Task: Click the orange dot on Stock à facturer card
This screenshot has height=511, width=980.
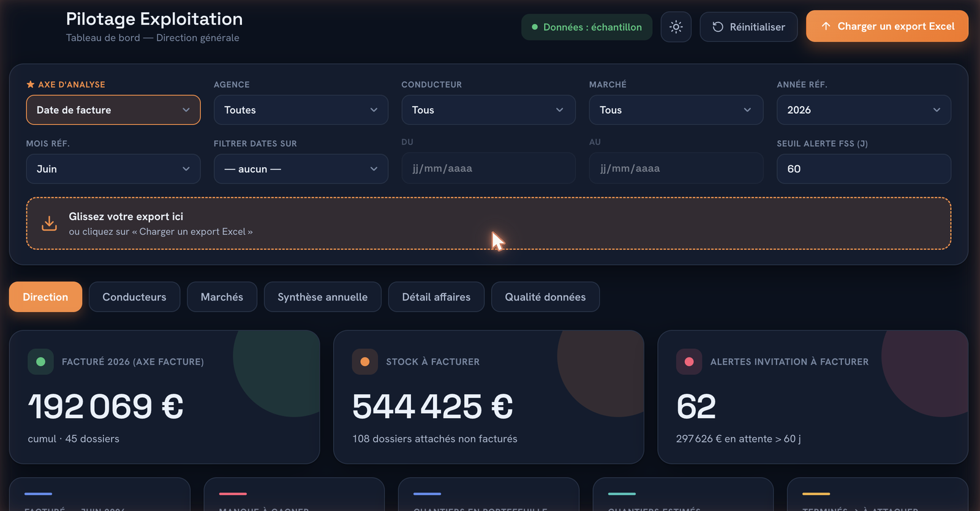Action: [365, 362]
